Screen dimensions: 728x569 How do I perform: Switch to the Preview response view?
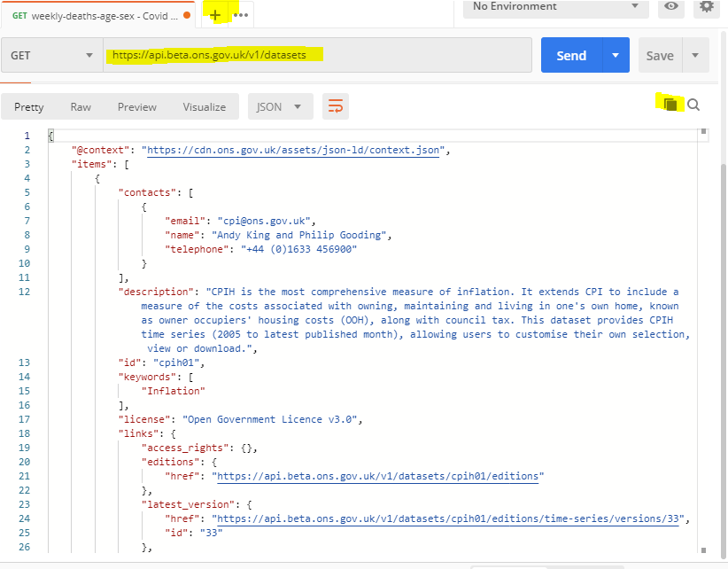click(137, 106)
